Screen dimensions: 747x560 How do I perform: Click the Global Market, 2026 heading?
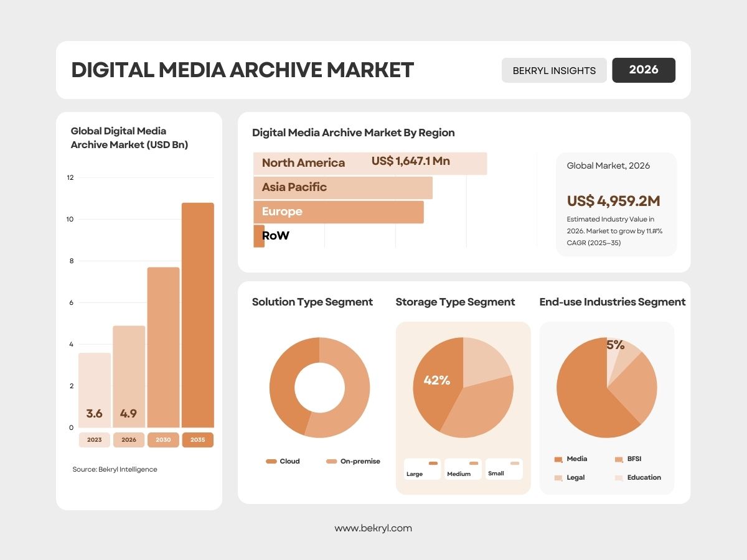[608, 166]
